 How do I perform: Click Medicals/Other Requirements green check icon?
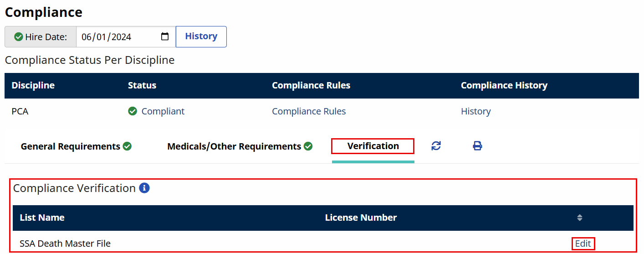(x=308, y=146)
